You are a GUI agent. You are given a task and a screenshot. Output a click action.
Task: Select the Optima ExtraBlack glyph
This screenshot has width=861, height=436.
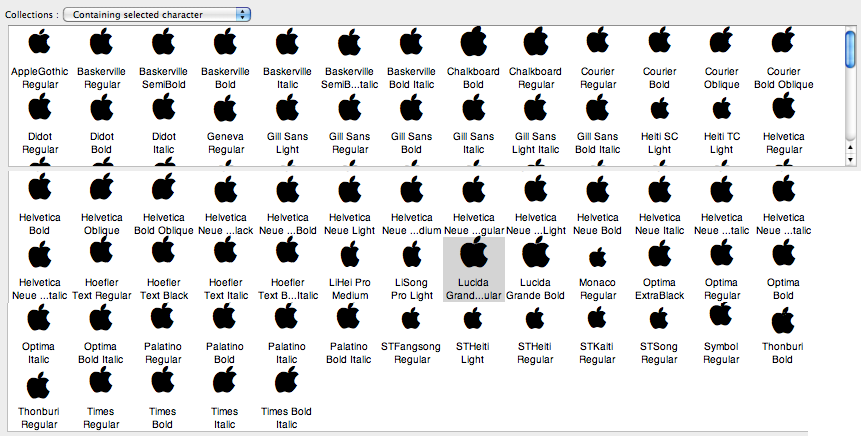659,254
